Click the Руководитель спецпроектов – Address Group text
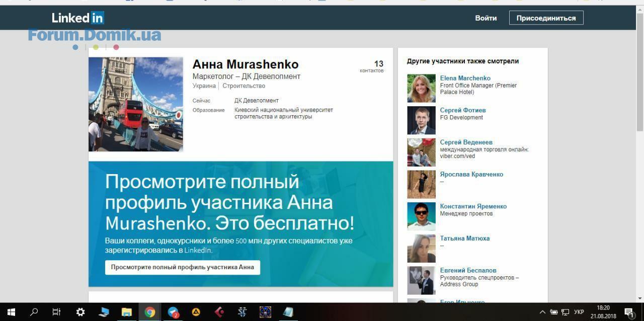The height and width of the screenshot is (321, 644). 479,281
